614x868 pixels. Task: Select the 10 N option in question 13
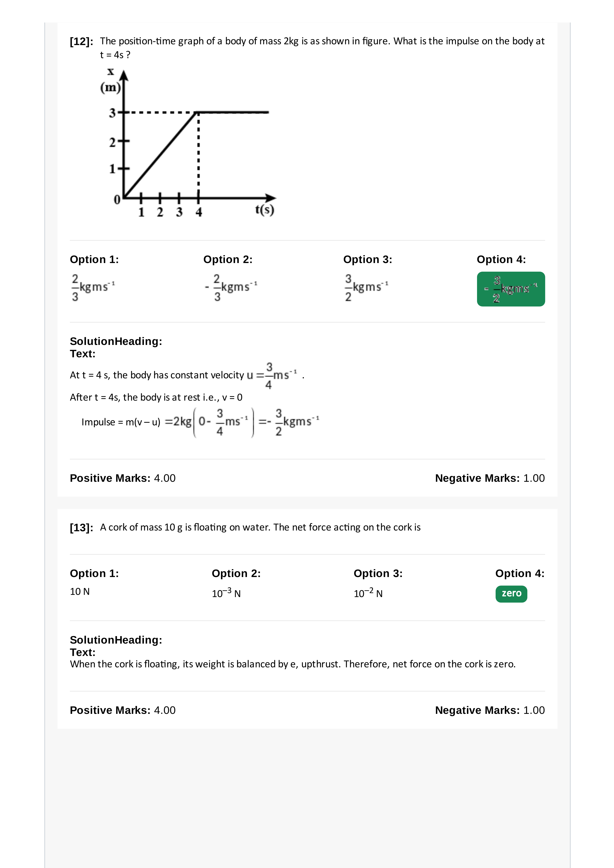click(80, 592)
